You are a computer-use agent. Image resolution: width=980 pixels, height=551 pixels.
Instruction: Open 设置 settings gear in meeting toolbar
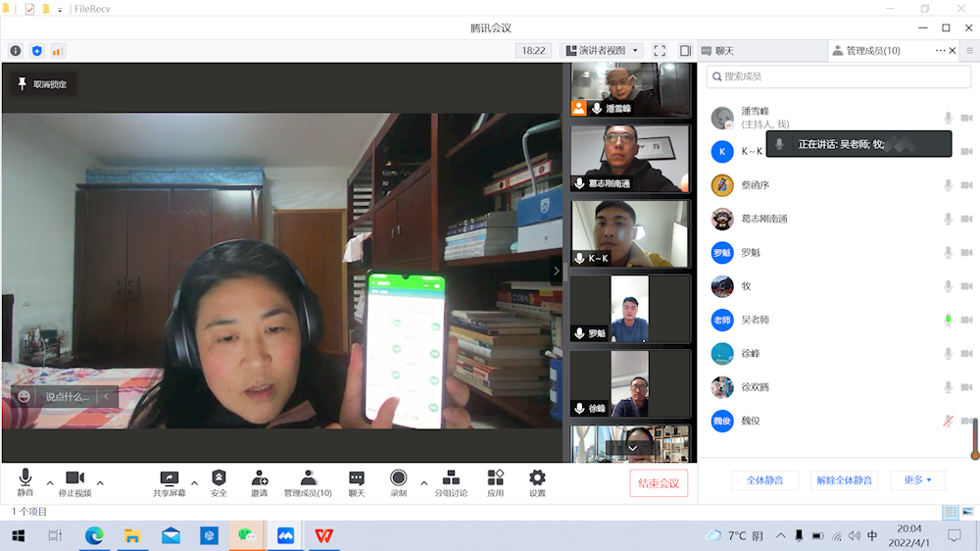(537, 482)
